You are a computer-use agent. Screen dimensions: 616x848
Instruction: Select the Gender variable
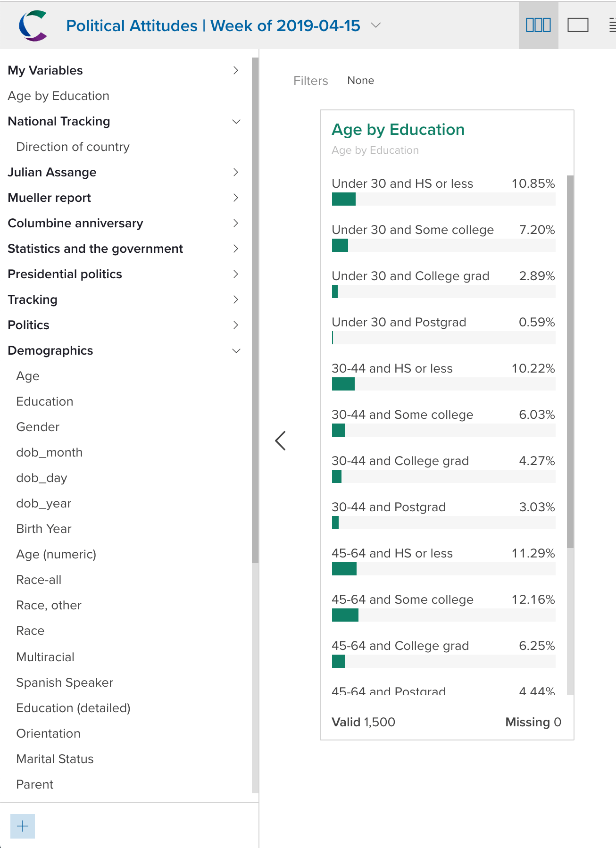click(x=38, y=427)
